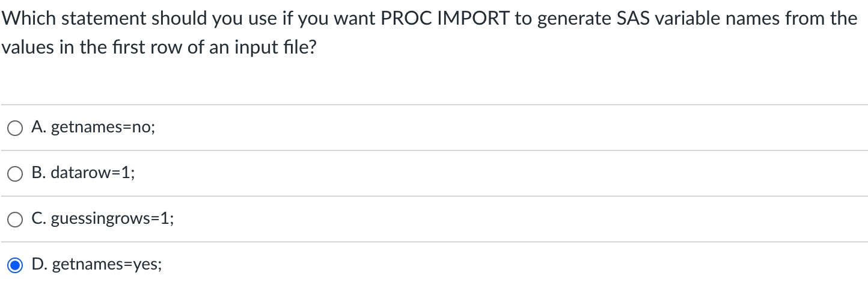The height and width of the screenshot is (284, 868).
Task: Click blank space in the datarow=1 row
Action: (x=499, y=173)
